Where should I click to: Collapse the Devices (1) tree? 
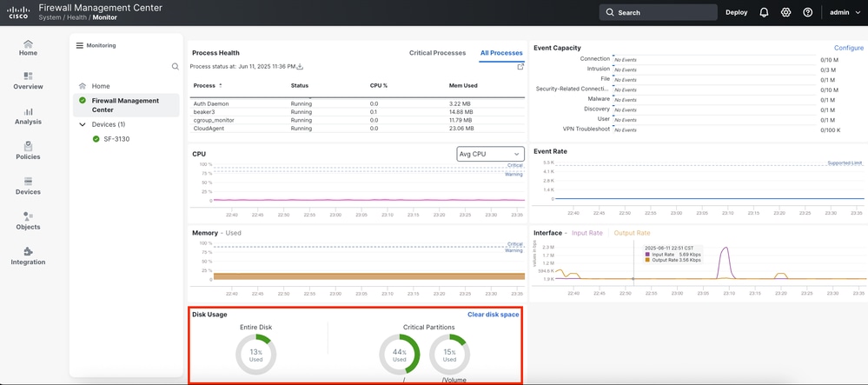(x=83, y=124)
